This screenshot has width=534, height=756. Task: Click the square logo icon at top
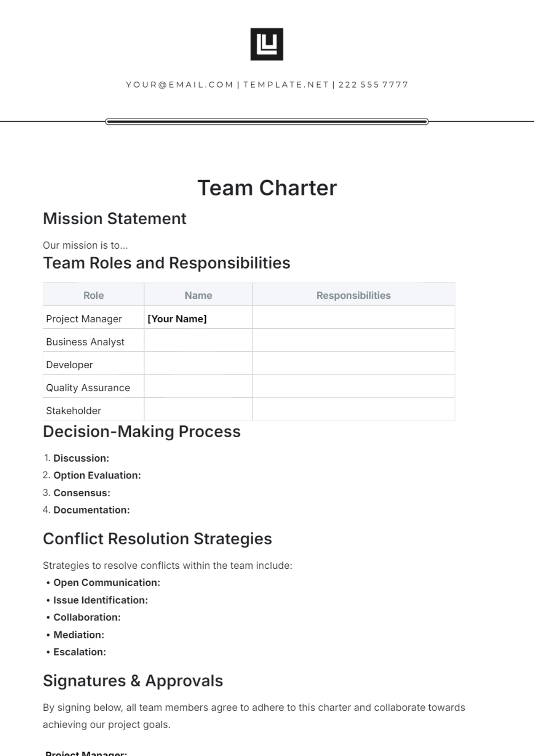tap(267, 44)
